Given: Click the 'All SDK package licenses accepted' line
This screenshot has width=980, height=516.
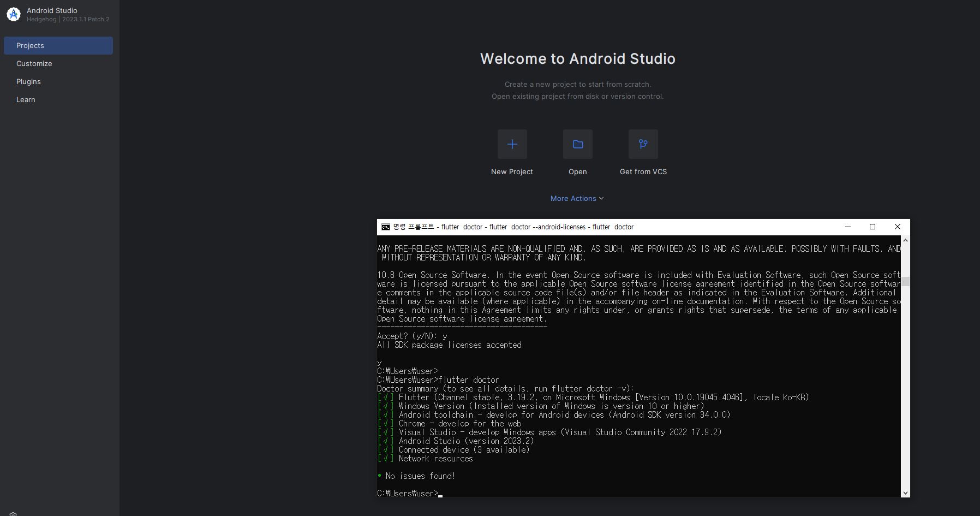Looking at the screenshot, I should point(449,345).
